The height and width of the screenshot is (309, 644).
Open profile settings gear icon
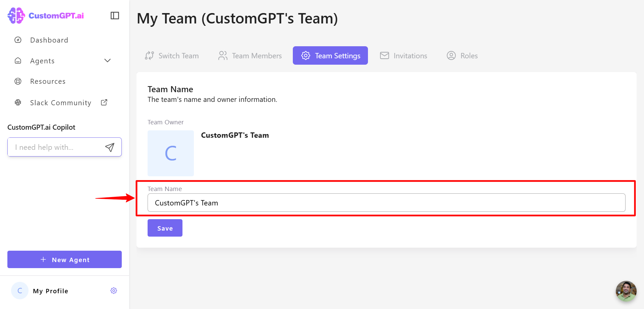[x=114, y=291]
